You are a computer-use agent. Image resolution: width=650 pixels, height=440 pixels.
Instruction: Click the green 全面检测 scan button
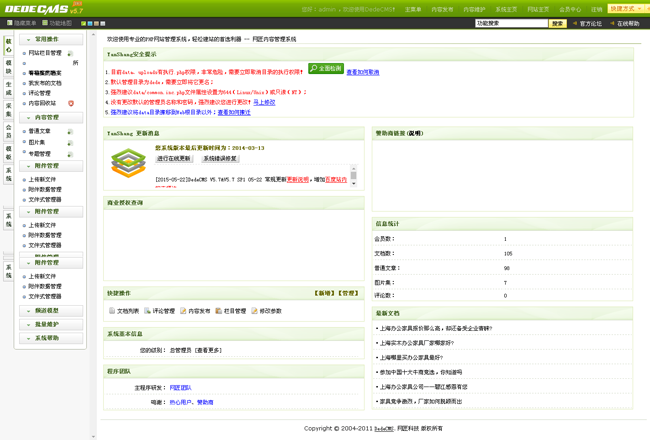click(326, 68)
